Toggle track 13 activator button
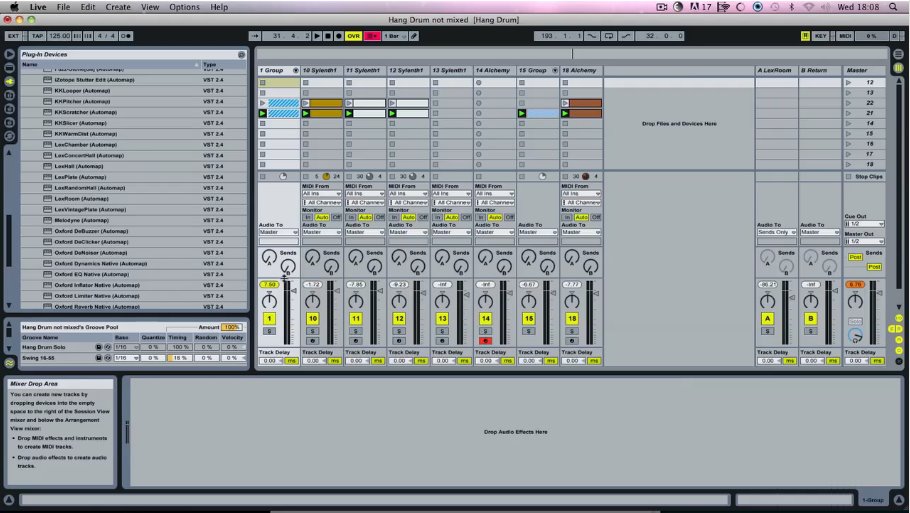 click(442, 319)
